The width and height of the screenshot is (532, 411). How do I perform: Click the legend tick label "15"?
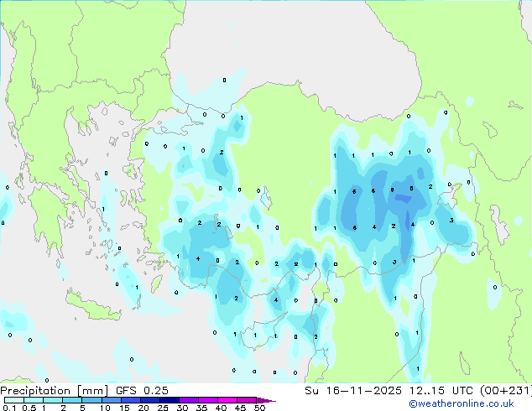(x=124, y=408)
